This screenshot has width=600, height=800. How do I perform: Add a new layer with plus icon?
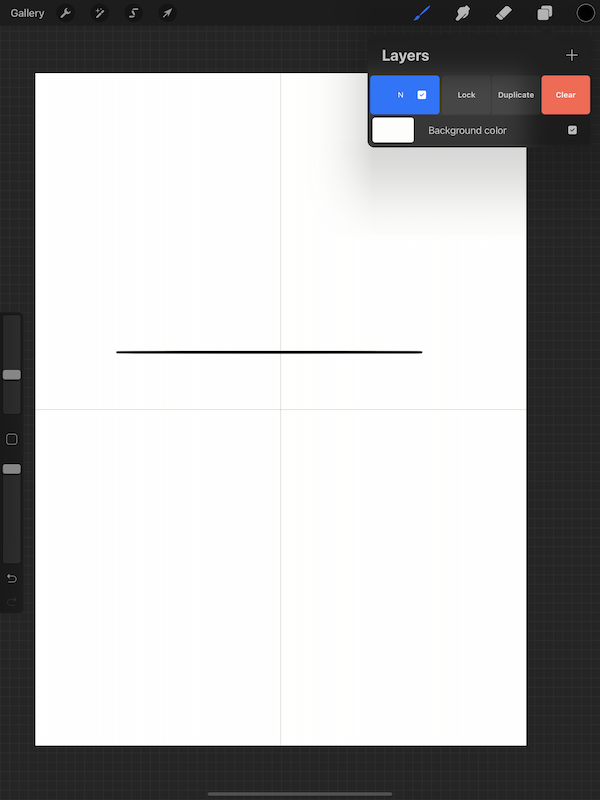[x=572, y=55]
